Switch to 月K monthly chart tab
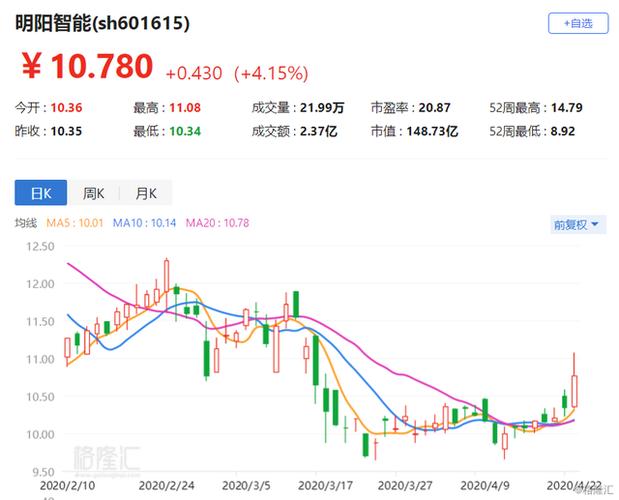Image resolution: width=619 pixels, height=500 pixels. (x=146, y=193)
